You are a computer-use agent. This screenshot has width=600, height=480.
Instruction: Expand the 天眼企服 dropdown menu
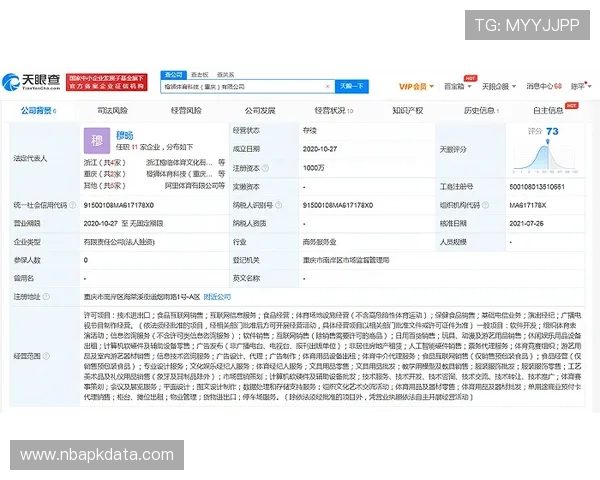(x=499, y=87)
